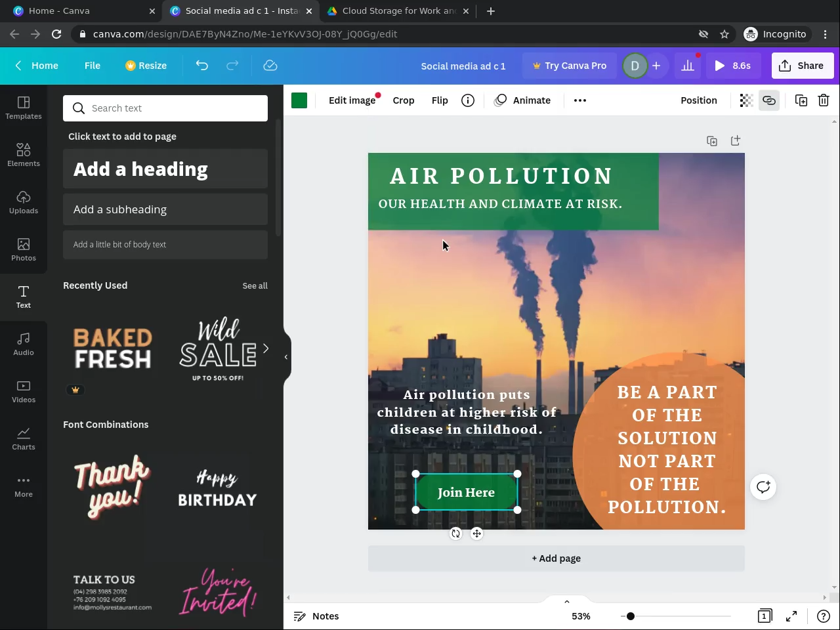Open Notes at the bottom
The image size is (840, 630).
[x=316, y=616]
